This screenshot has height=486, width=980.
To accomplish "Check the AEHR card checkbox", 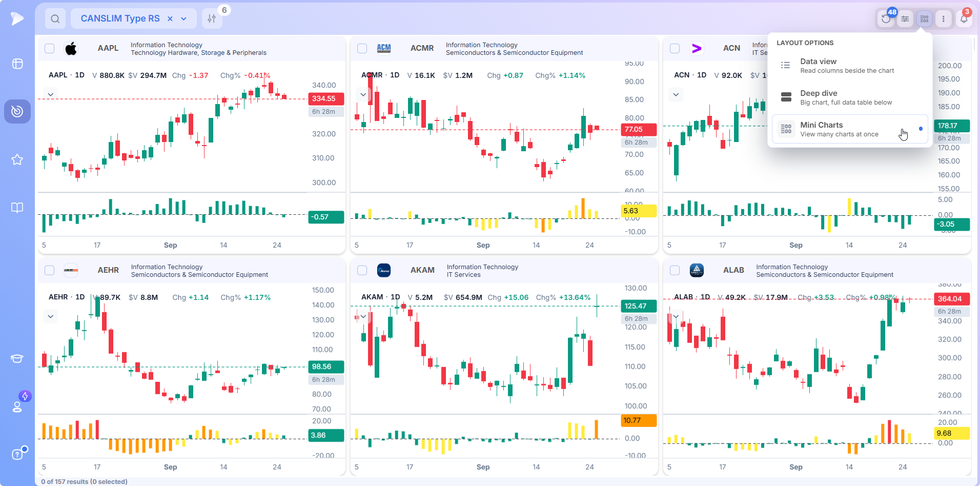I will click(x=50, y=270).
